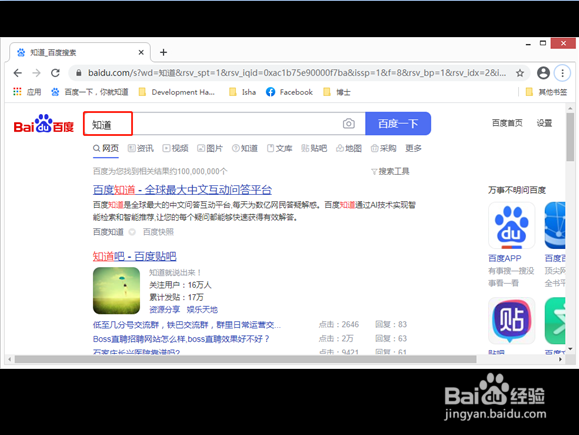Click 贴吧 app icon in sidebar
Viewport: 579px width, 435px height.
[511, 321]
